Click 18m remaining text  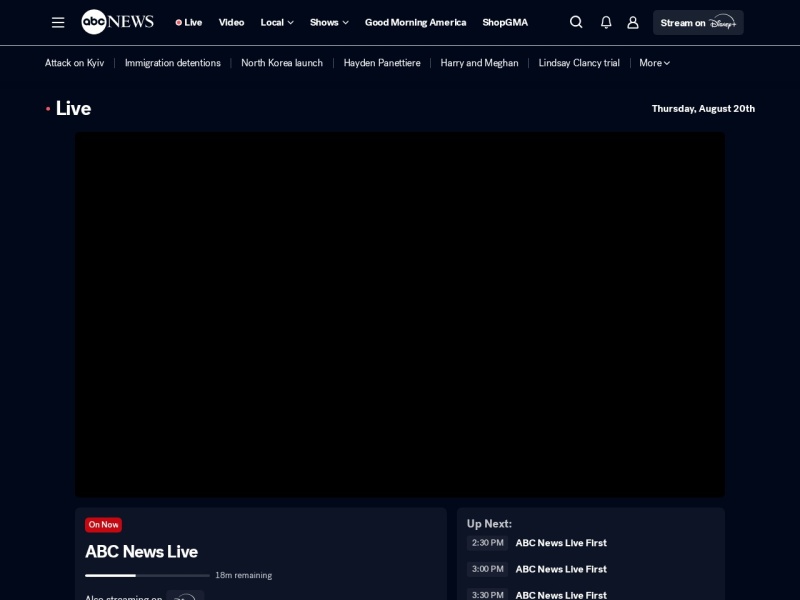(x=243, y=576)
